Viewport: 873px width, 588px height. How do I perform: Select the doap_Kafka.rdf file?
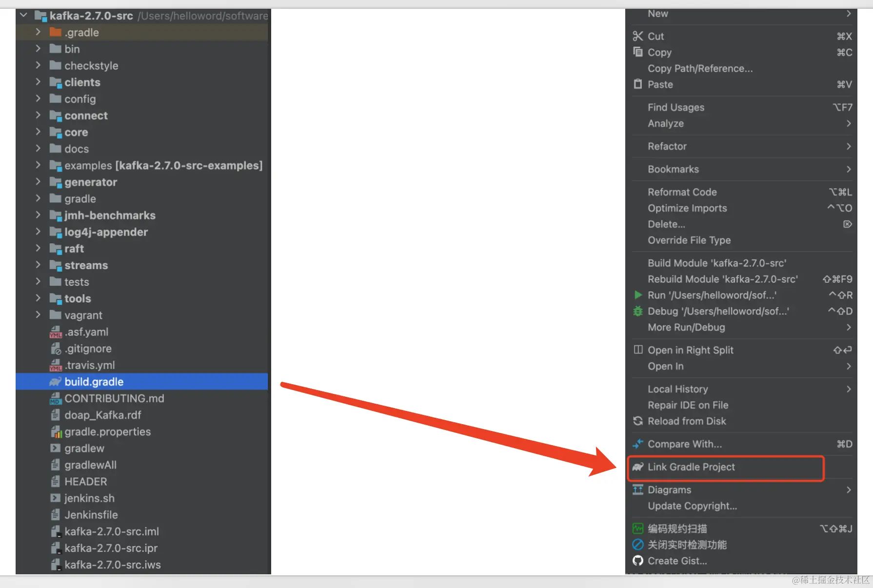click(x=142, y=415)
